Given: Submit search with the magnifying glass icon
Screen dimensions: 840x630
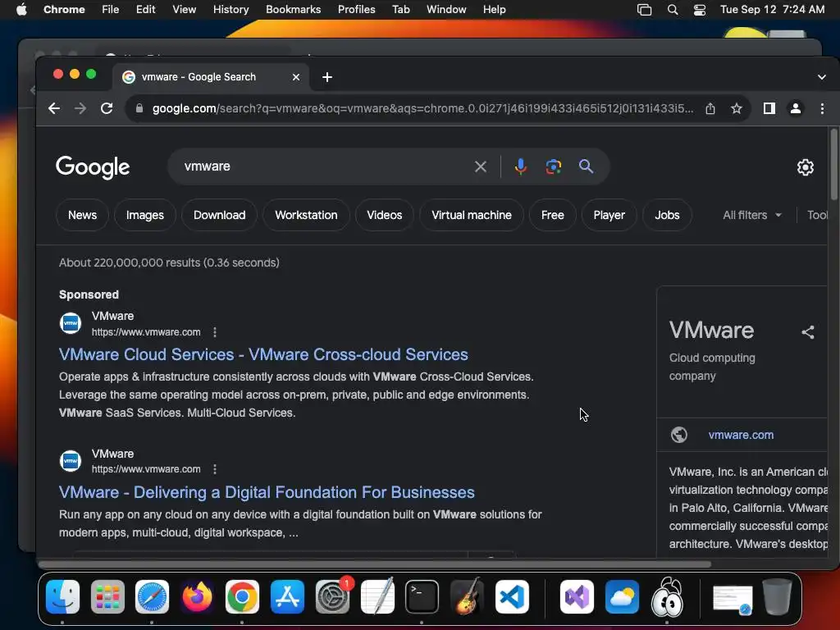Looking at the screenshot, I should tap(586, 167).
